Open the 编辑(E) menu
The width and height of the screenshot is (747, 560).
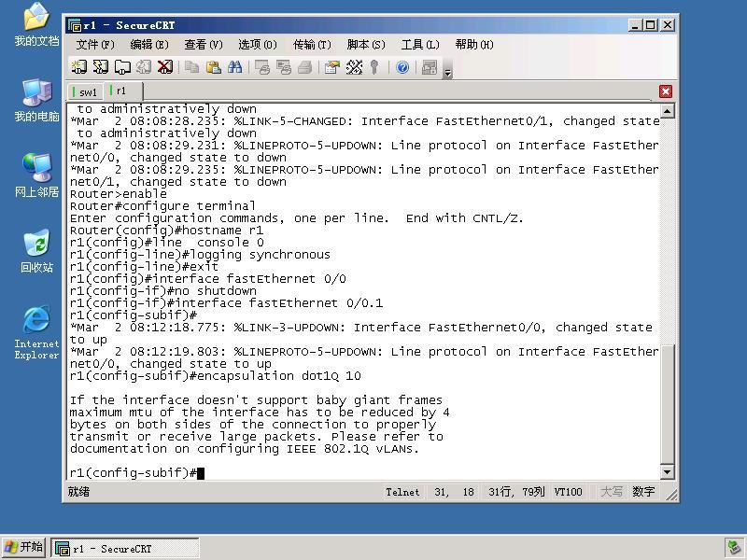pos(149,45)
